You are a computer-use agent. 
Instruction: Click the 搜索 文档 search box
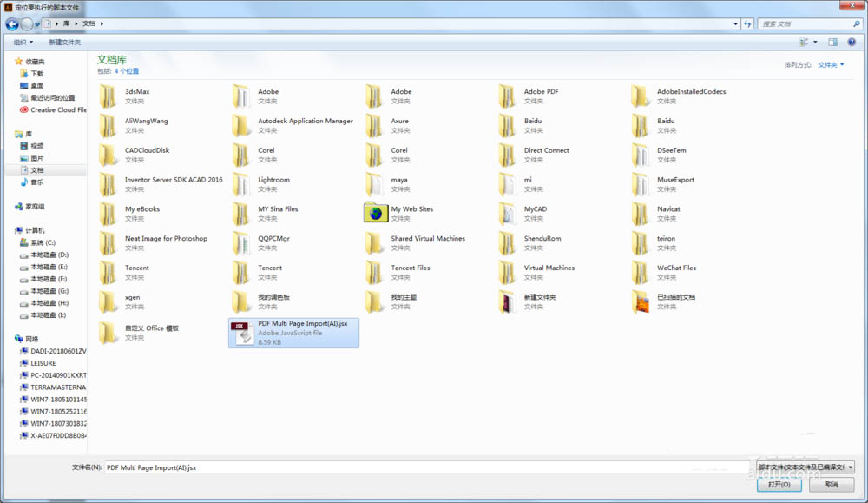click(x=809, y=23)
